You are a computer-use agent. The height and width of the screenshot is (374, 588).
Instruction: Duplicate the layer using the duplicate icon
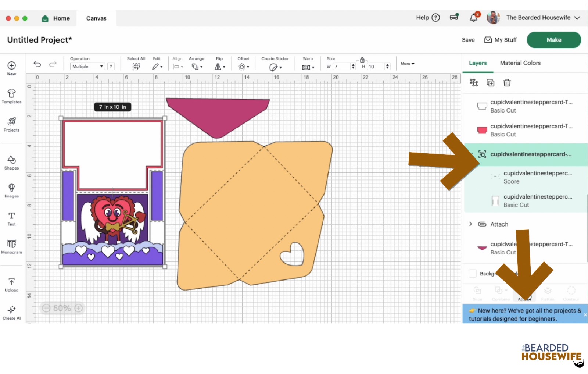coord(490,83)
